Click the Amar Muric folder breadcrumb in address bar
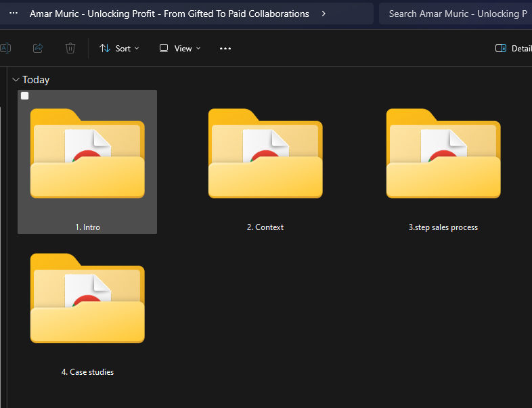Screen dimensions: 532x408 169,14
